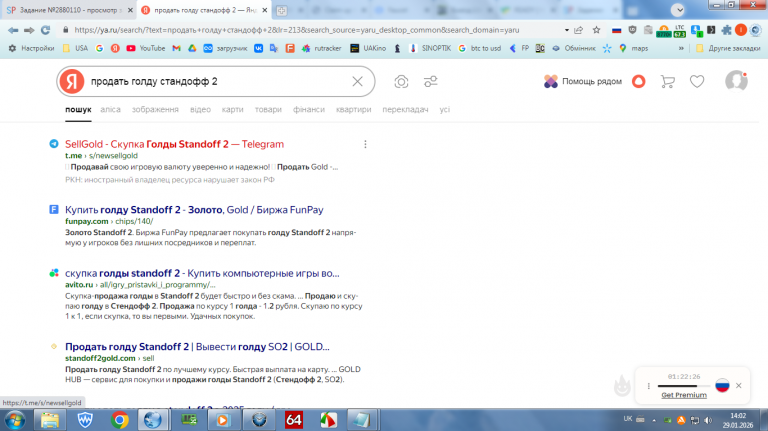768x431 pixels.
Task: Switch to the 'аліса' tab
Action: tap(110, 109)
